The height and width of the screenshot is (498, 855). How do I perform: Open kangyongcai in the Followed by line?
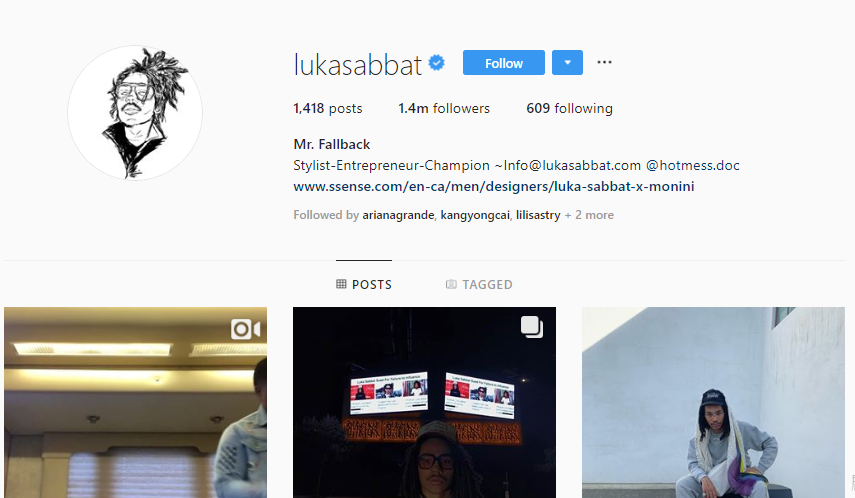coord(475,215)
